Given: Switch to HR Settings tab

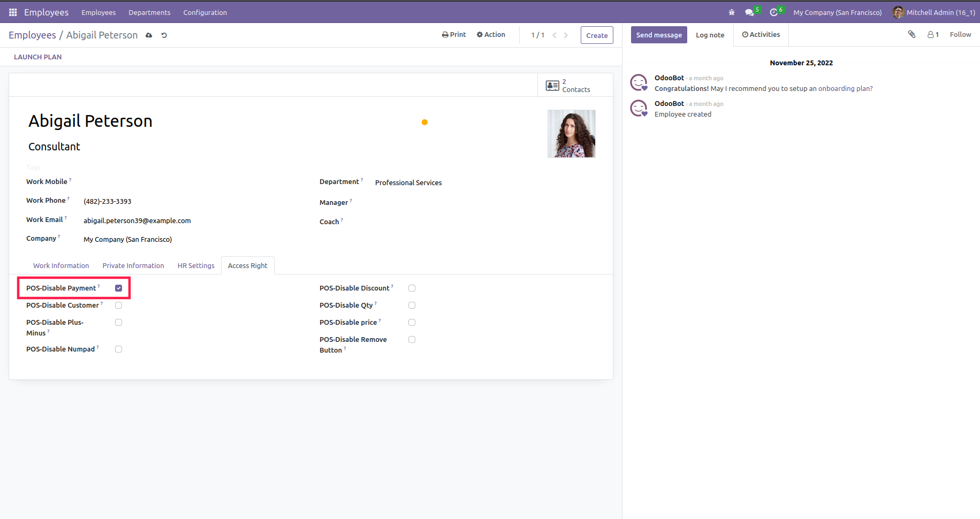Looking at the screenshot, I should 196,265.
